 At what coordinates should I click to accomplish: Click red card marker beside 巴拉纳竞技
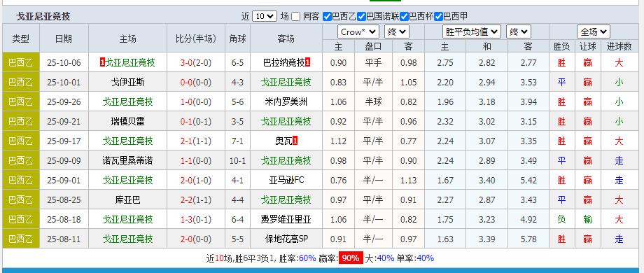[307, 63]
